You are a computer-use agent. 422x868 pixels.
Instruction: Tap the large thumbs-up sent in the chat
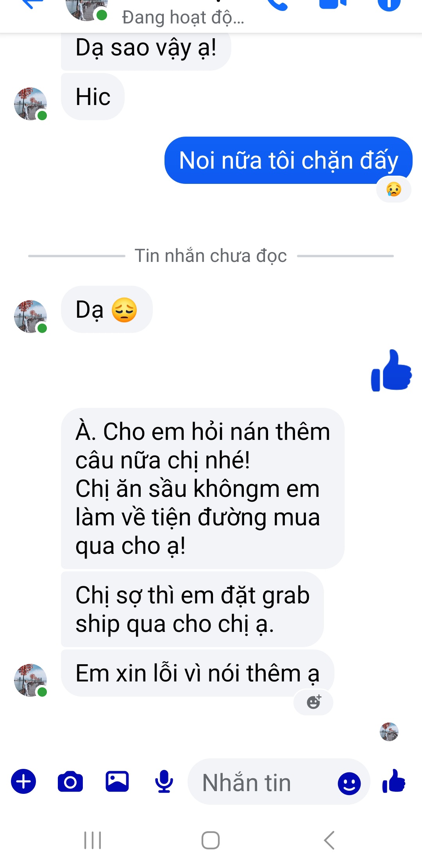click(391, 370)
